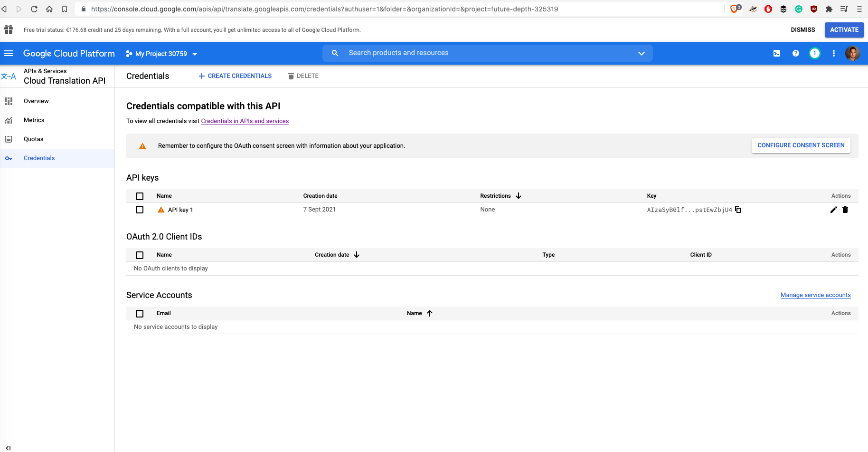Click the Google Cloud Platform logo
Screen dimensions: 868x452
pos(69,53)
